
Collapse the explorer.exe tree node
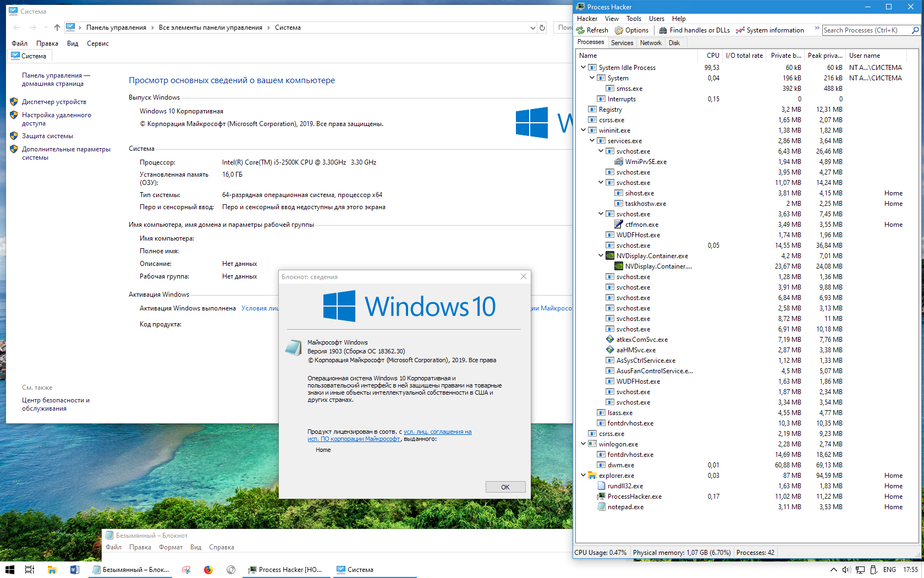pos(583,476)
